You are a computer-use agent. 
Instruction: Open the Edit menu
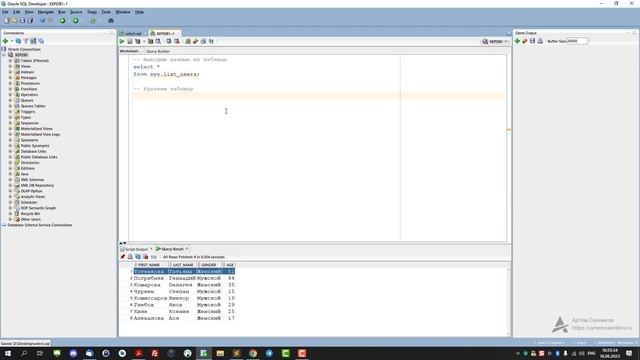point(16,12)
